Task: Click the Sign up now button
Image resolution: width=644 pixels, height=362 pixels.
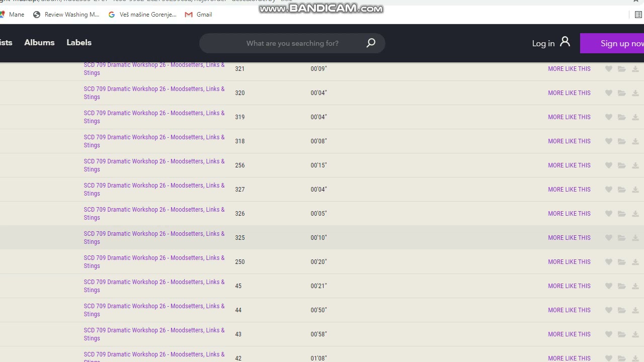Action: (612, 43)
